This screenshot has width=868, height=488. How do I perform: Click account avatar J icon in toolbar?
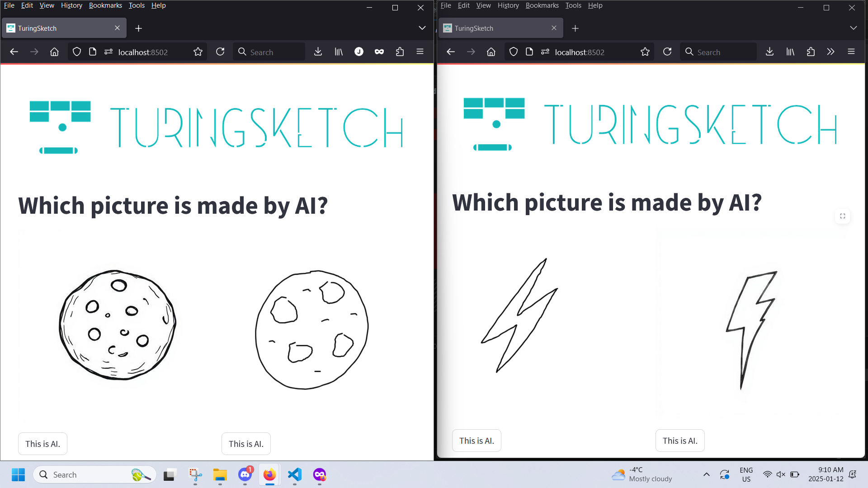click(359, 52)
